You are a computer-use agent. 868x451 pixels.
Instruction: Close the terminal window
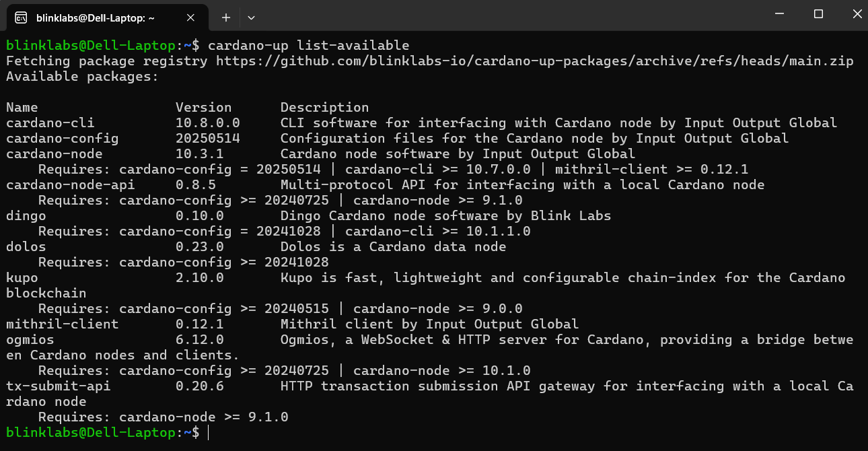click(x=856, y=14)
